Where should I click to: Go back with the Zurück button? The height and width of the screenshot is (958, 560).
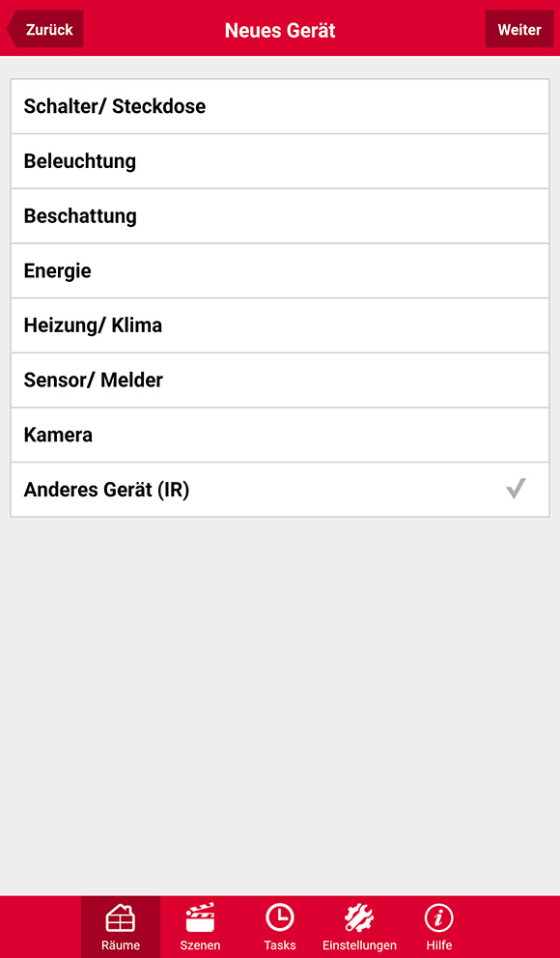(x=44, y=29)
